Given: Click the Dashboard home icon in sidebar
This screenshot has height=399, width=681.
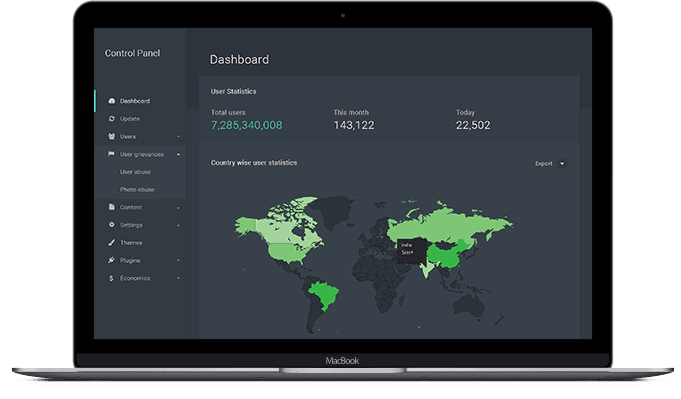Looking at the screenshot, I should pos(112,101).
